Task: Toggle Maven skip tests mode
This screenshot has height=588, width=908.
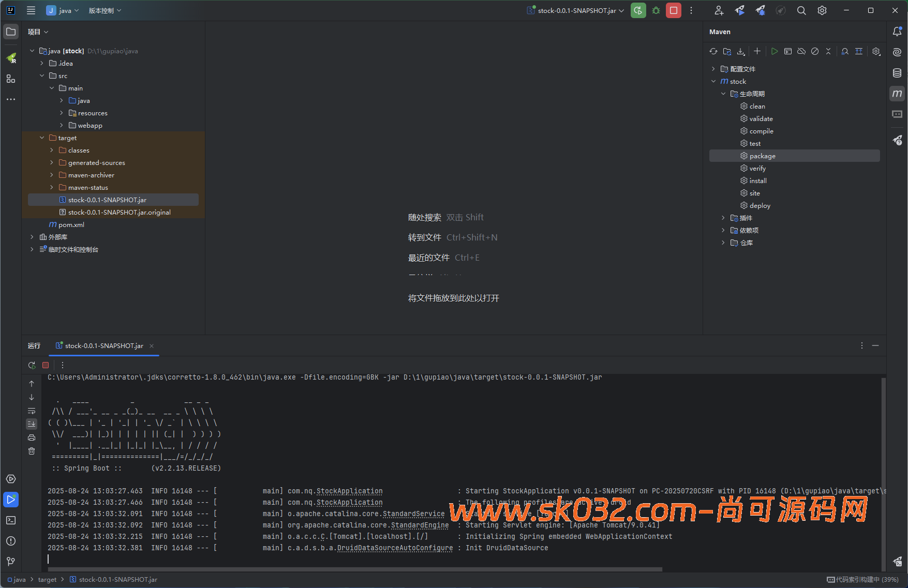Action: point(815,51)
